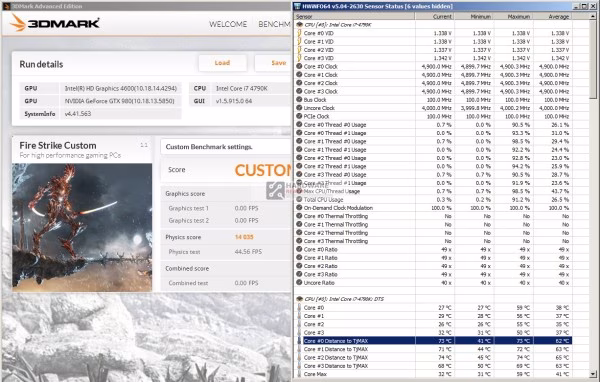Viewport: 600px width, 382px height.
Task: Click the Save button
Action: [x=273, y=63]
